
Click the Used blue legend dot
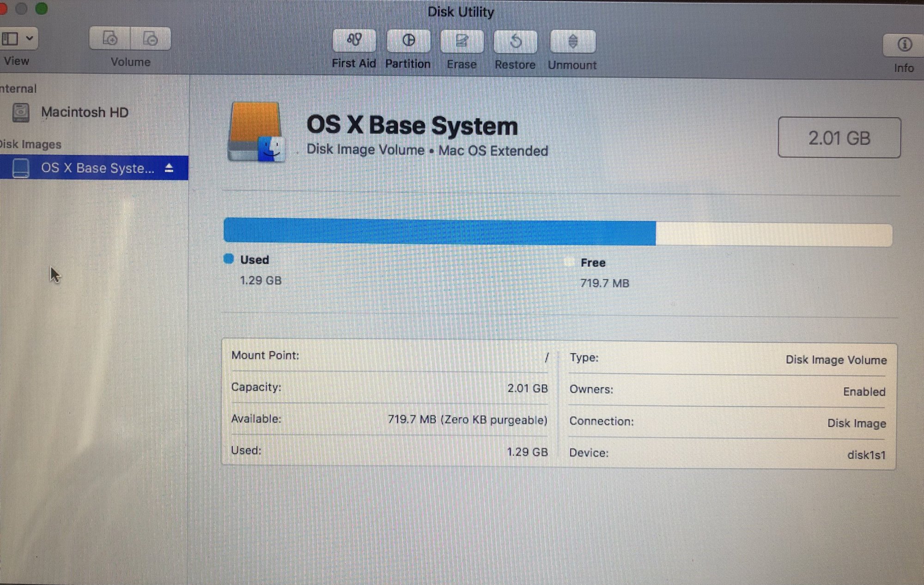tap(229, 259)
